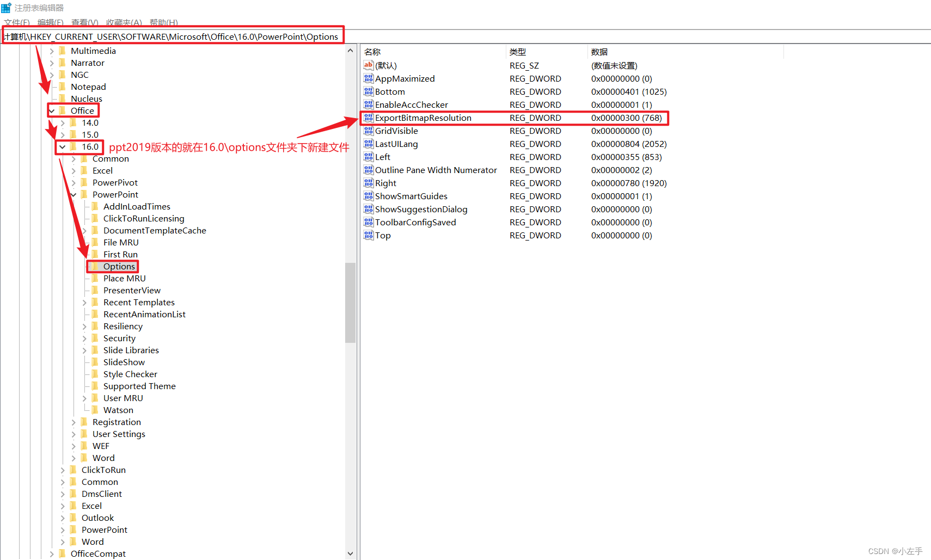Click the folder icon next to Security
Viewport: 931px width, 560px height.
pyautogui.click(x=95, y=338)
